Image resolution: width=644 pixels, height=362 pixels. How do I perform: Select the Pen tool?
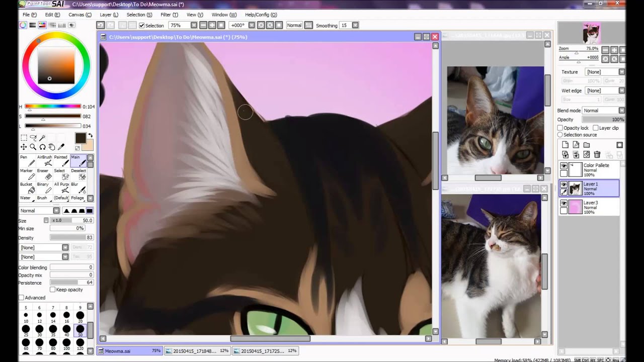point(27,160)
